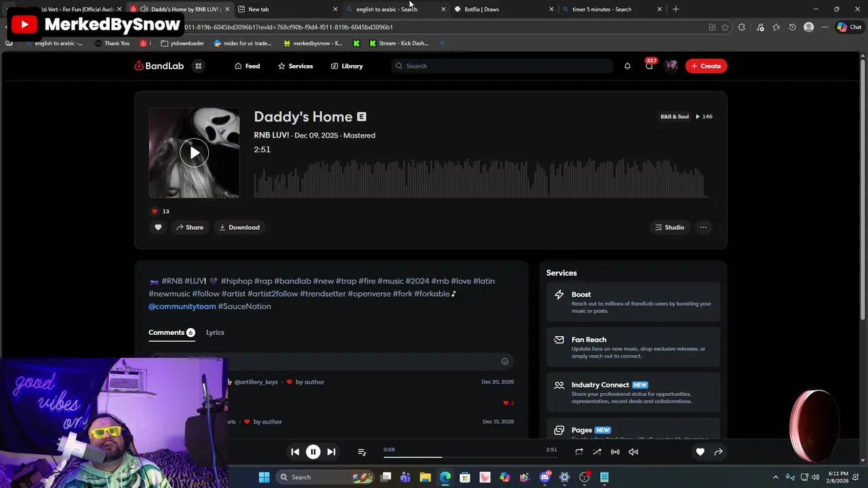868x488 pixels.
Task: Open the track in Studio
Action: tap(669, 227)
